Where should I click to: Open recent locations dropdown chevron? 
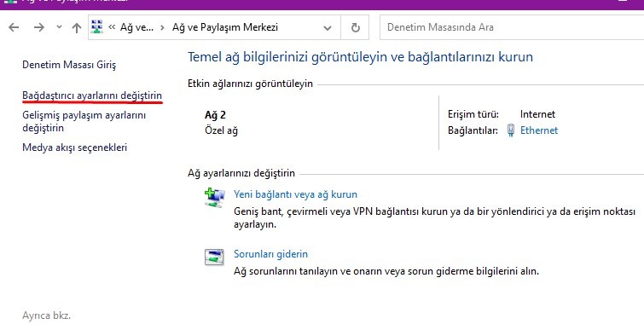click(59, 27)
